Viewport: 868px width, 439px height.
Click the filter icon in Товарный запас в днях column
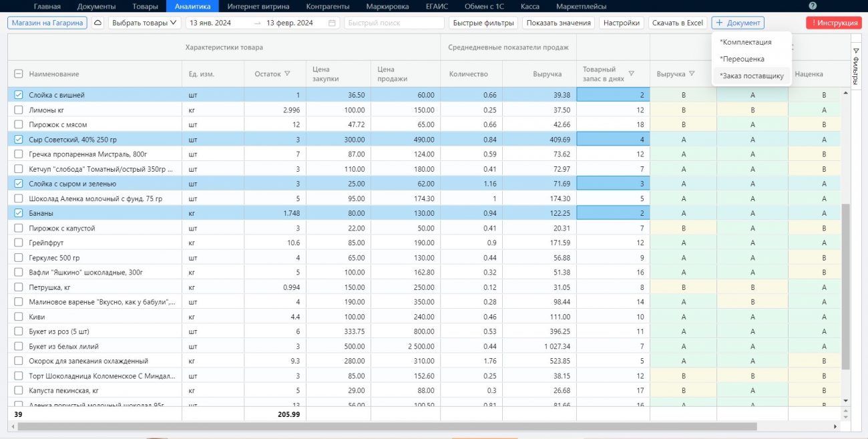coord(631,74)
